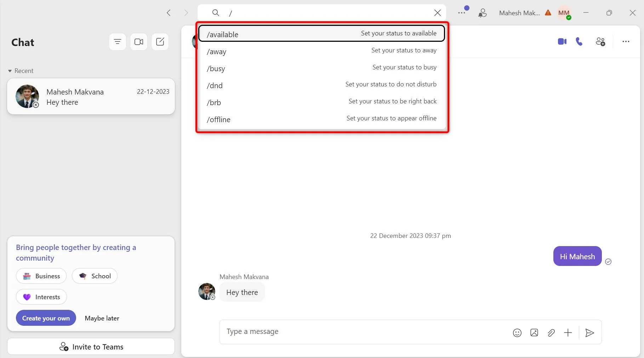Open settings and more with the ellipsis
Screen dimensions: 644x358
click(x=462, y=13)
